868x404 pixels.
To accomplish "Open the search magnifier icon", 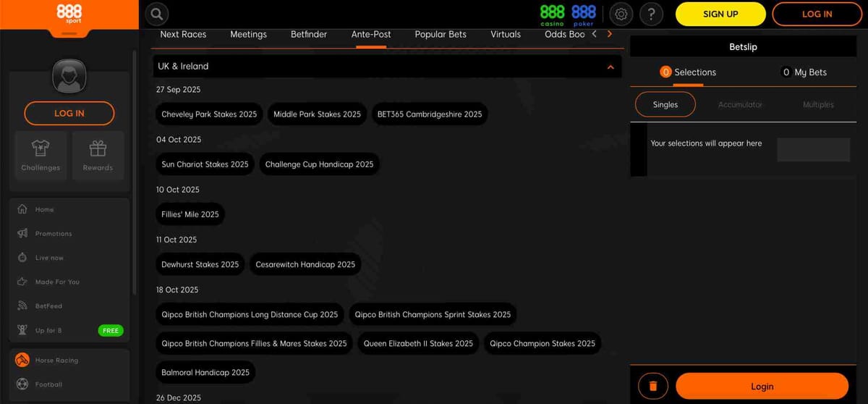I will [157, 14].
